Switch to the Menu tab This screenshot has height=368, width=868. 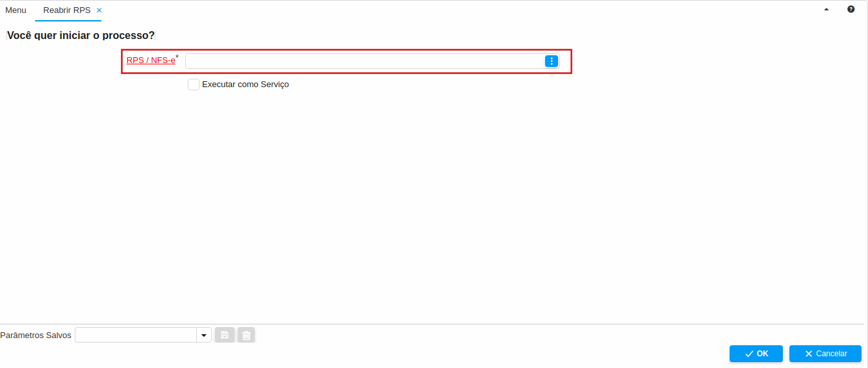click(16, 10)
